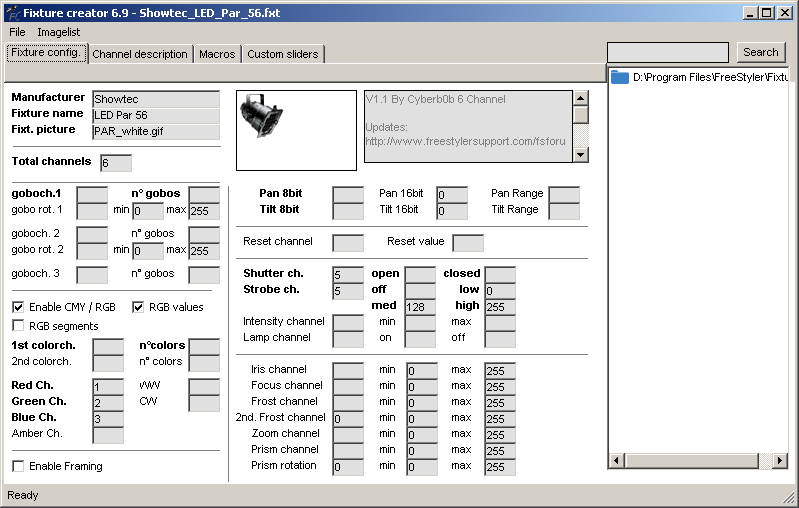
Task: Click the 2nd. Frost channel field
Action: tap(348, 419)
